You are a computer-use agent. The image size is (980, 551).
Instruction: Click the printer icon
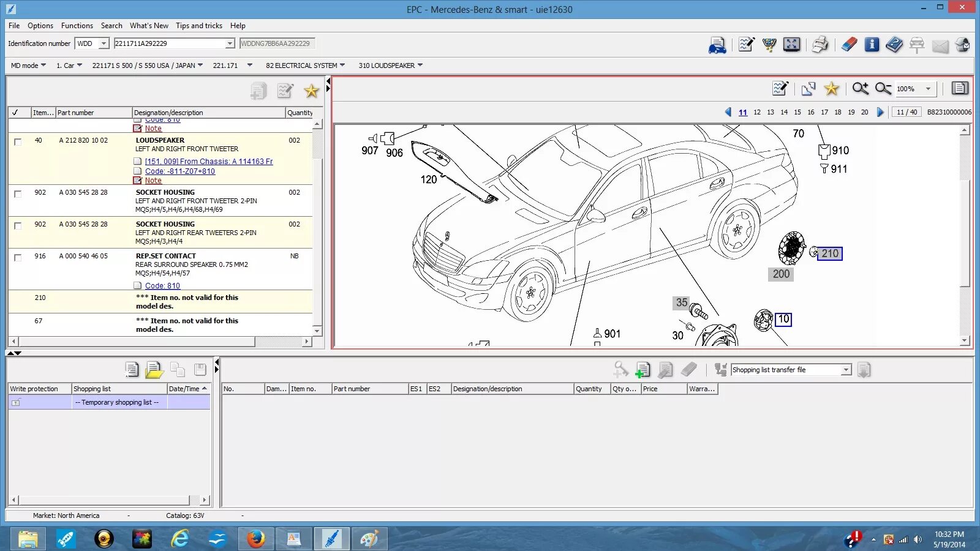point(820,44)
